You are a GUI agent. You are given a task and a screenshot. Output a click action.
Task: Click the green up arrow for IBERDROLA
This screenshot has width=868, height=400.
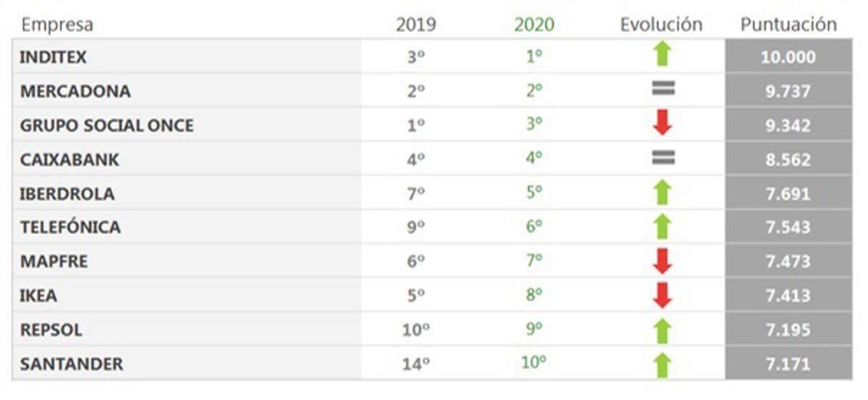tap(663, 192)
